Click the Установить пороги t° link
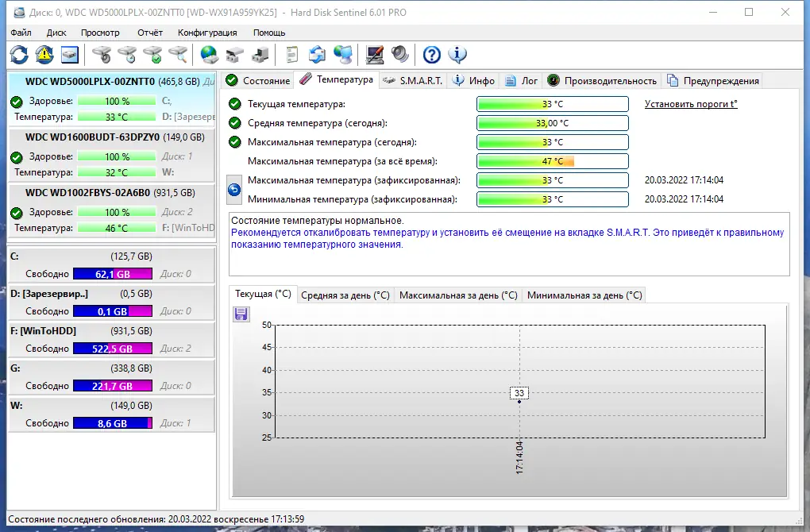The height and width of the screenshot is (532, 810). (x=690, y=104)
